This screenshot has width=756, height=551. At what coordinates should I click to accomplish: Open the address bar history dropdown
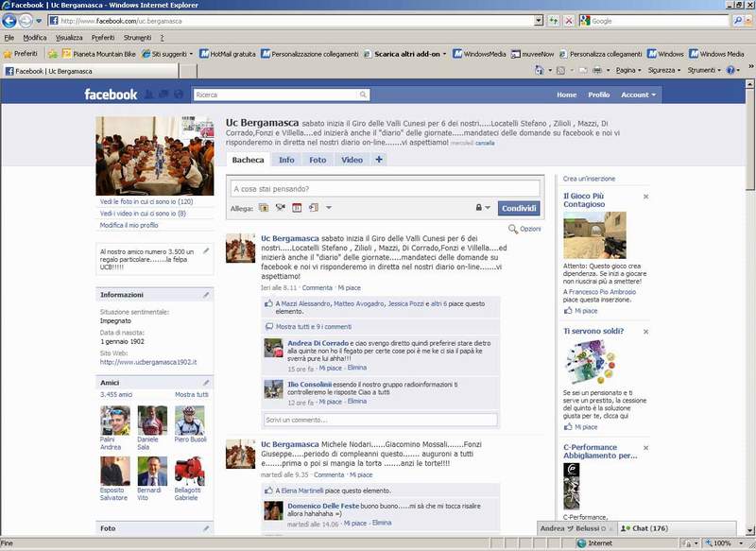click(x=539, y=21)
